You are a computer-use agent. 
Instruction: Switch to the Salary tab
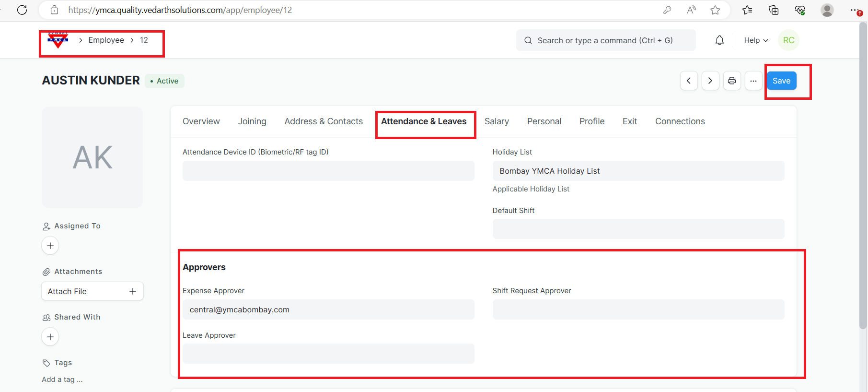pos(497,121)
